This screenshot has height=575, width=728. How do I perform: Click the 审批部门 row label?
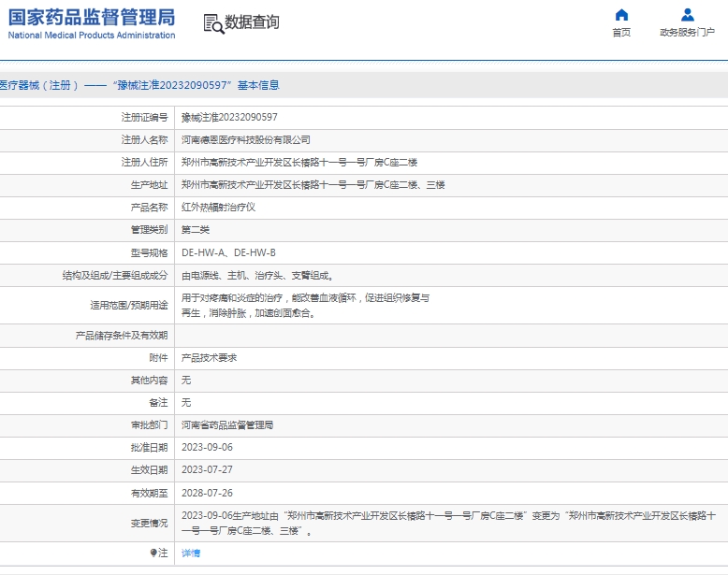pyautogui.click(x=149, y=424)
